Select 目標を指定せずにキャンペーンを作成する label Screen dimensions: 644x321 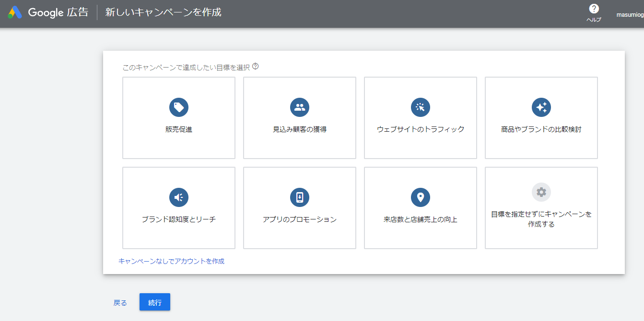(541, 219)
